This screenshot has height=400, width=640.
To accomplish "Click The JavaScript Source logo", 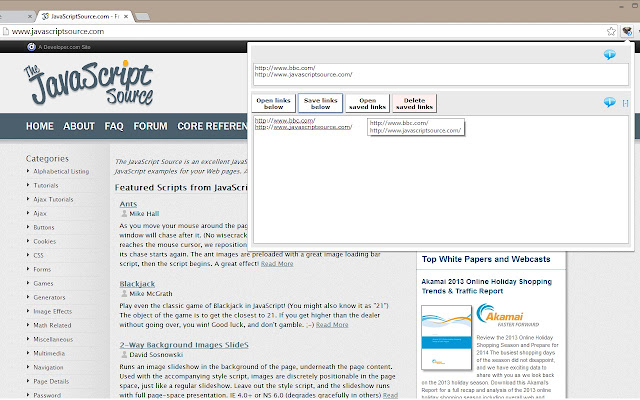I will [89, 83].
